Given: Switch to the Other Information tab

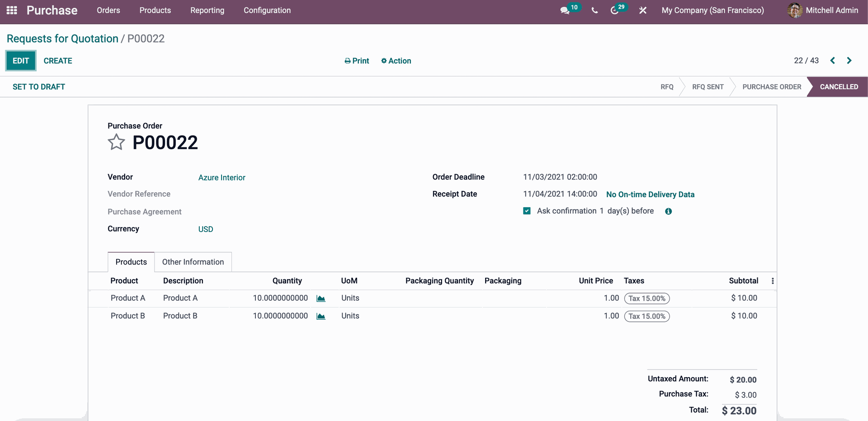Looking at the screenshot, I should pos(193,262).
